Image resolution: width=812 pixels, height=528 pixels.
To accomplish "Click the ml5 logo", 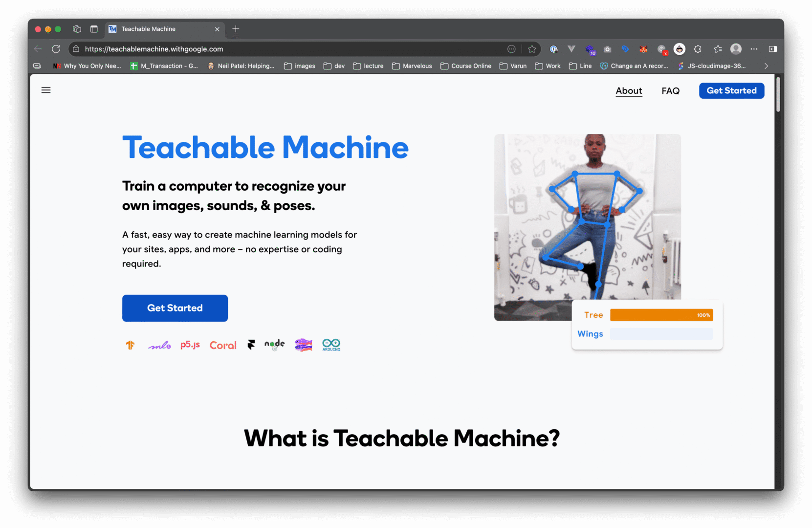I will pyautogui.click(x=159, y=346).
